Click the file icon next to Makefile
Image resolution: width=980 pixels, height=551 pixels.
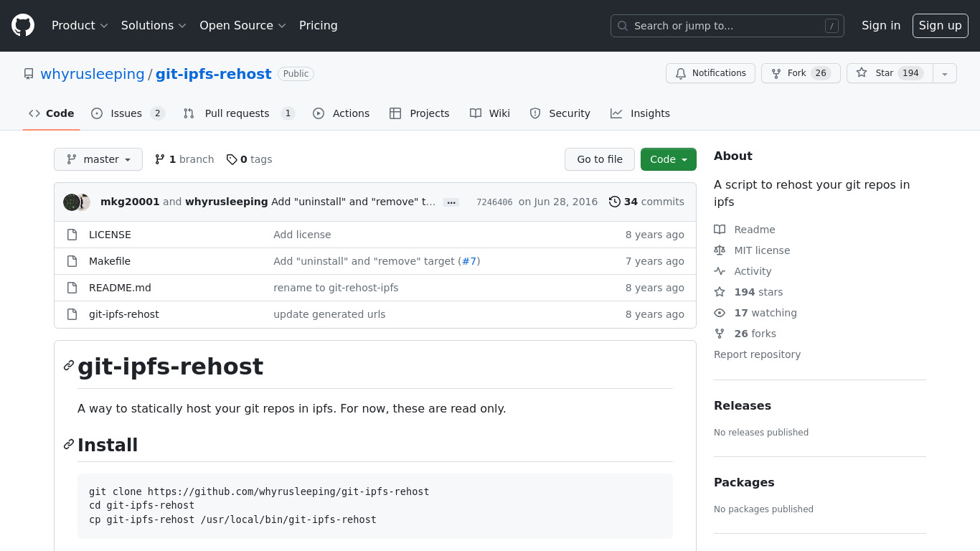click(72, 261)
